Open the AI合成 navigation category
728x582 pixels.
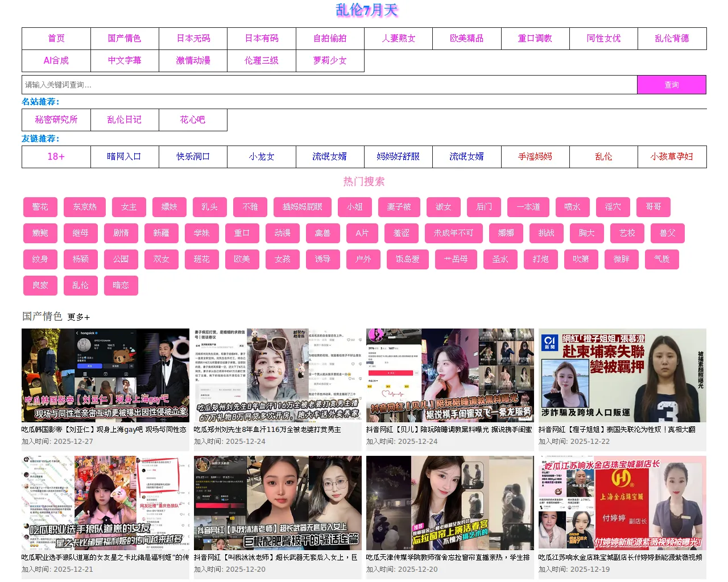point(56,61)
